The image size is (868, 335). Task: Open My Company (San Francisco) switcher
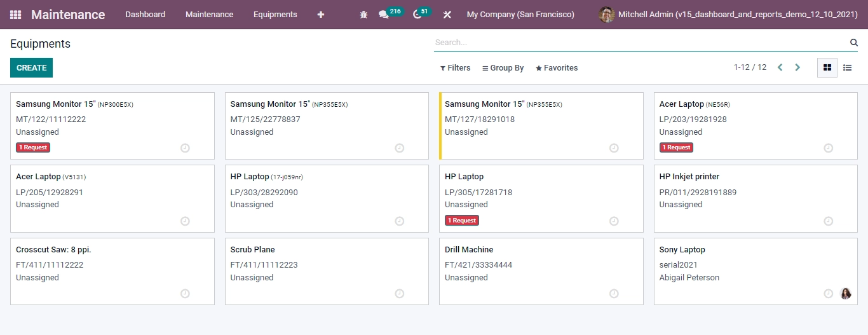coord(520,15)
